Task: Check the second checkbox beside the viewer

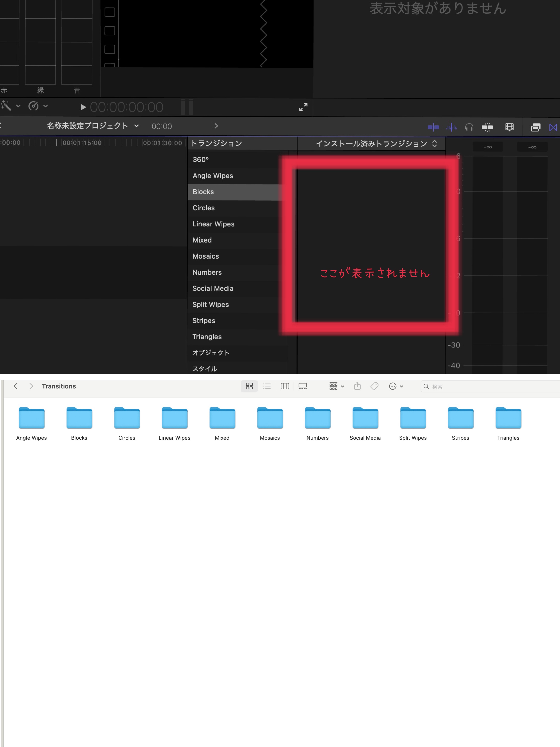Action: coord(110,31)
